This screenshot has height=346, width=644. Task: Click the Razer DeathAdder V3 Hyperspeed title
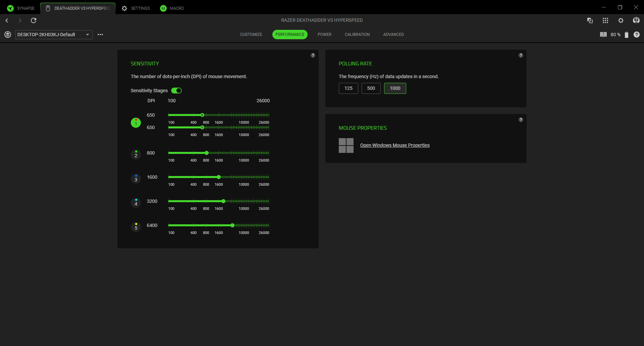(322, 20)
